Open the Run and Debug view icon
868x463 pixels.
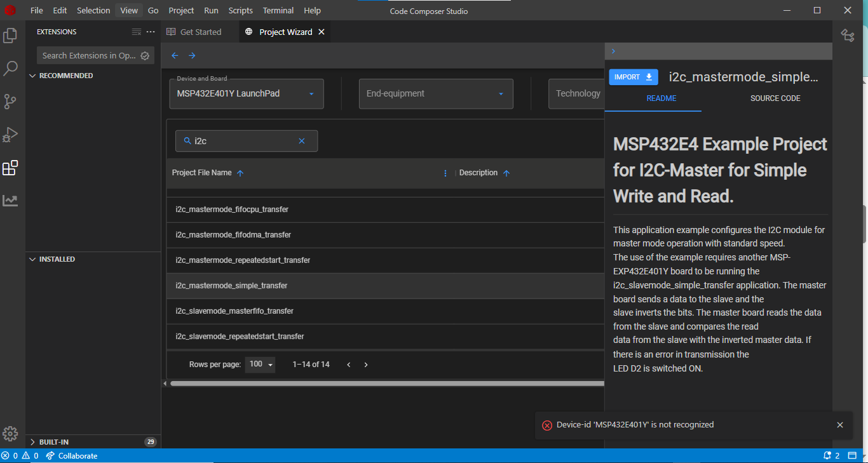click(x=10, y=135)
